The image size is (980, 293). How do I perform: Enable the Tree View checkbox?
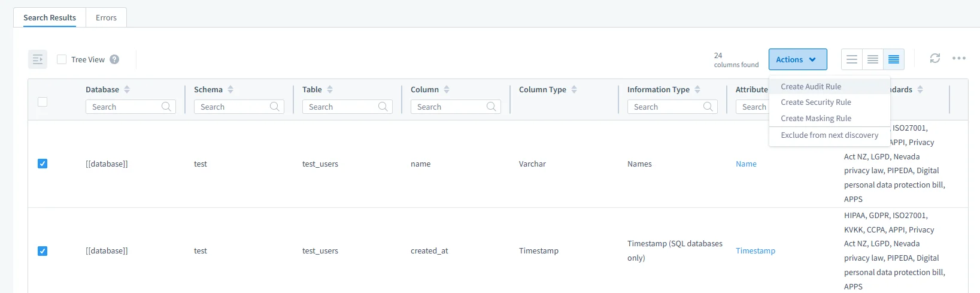click(62, 59)
